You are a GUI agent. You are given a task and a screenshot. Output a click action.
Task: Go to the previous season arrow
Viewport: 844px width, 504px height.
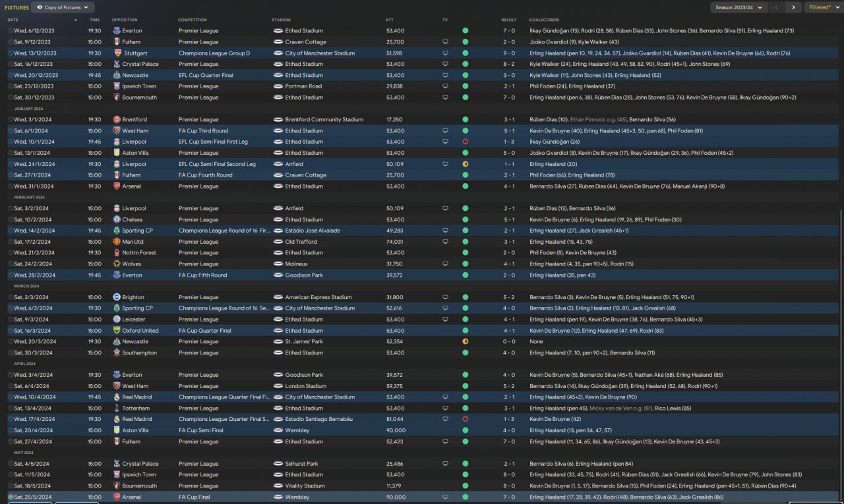pos(776,7)
